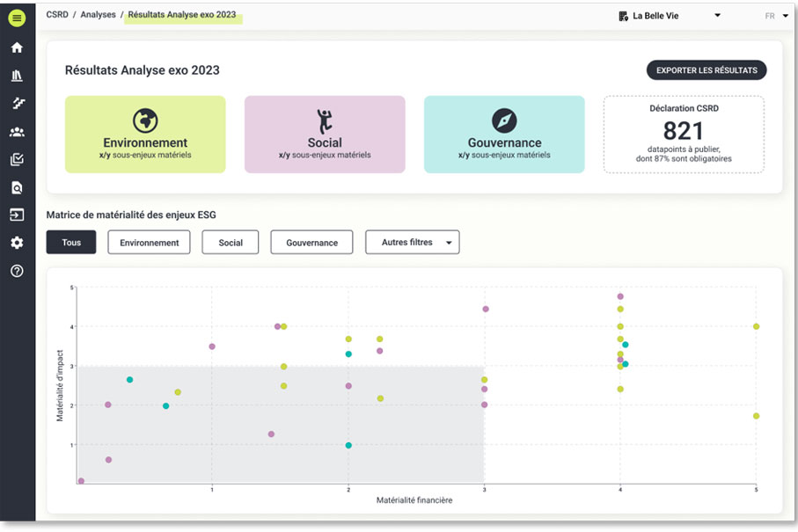
Task: Open settings gear in sidebar
Action: click(x=17, y=243)
